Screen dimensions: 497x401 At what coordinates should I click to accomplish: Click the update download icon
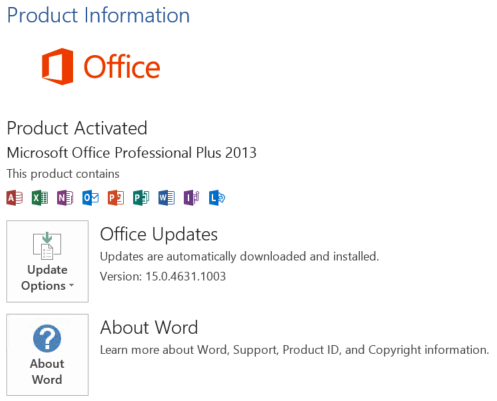[47, 246]
